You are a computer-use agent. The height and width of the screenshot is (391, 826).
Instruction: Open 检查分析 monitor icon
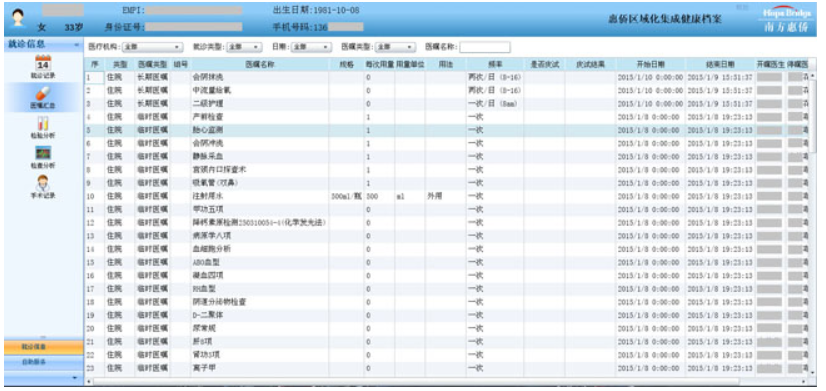coord(43,153)
